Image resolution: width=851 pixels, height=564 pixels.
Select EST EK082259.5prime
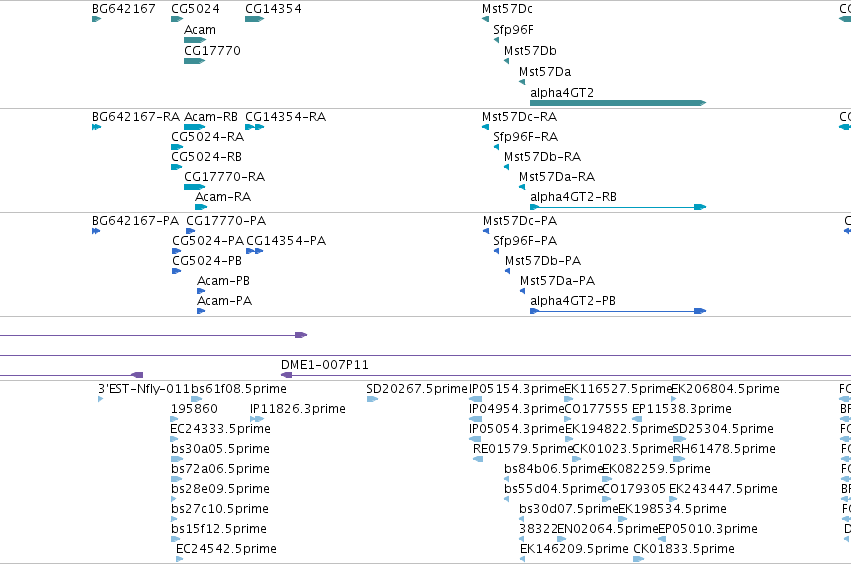point(656,469)
